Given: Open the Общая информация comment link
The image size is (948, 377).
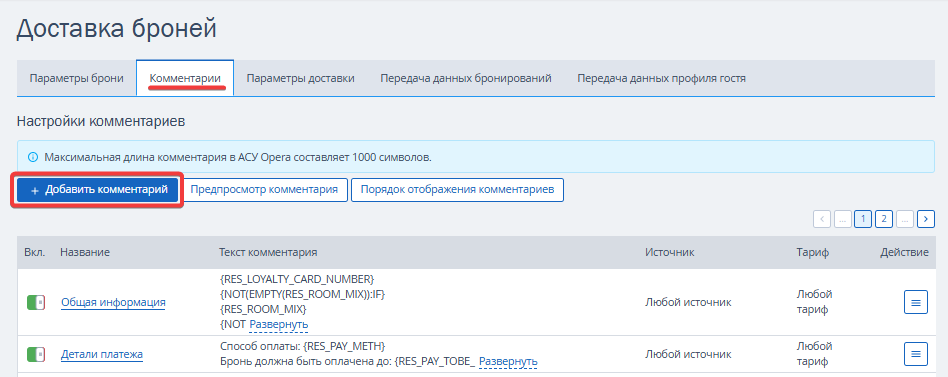Looking at the screenshot, I should (x=113, y=303).
